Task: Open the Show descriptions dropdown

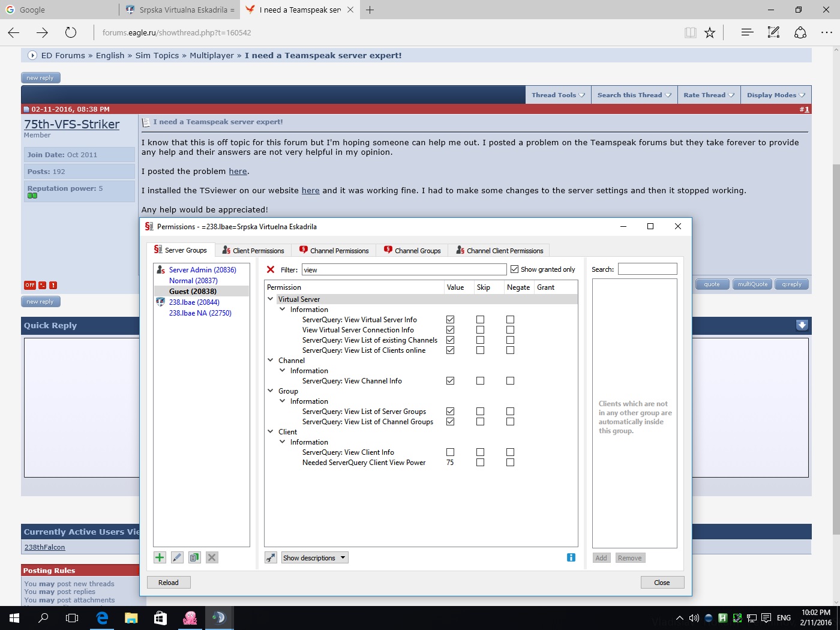Action: coord(315,558)
